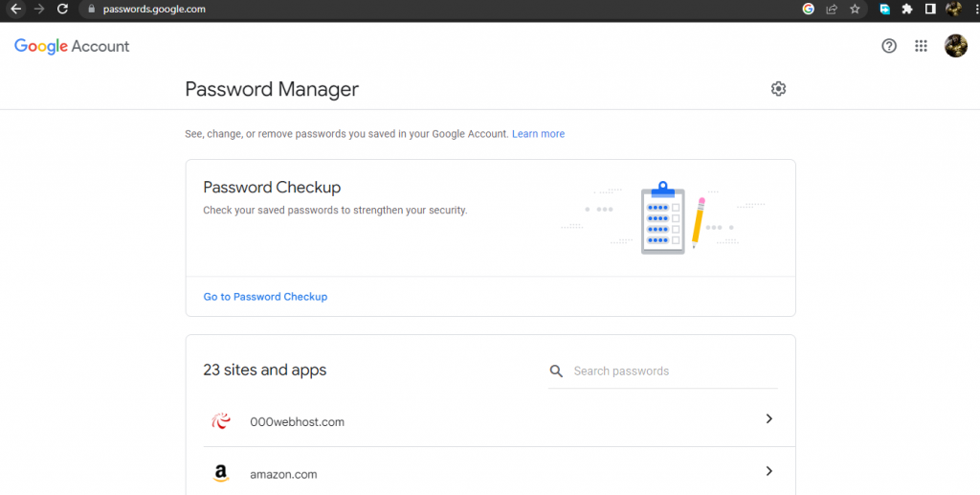Reload the page
980x495 pixels.
coord(62,9)
